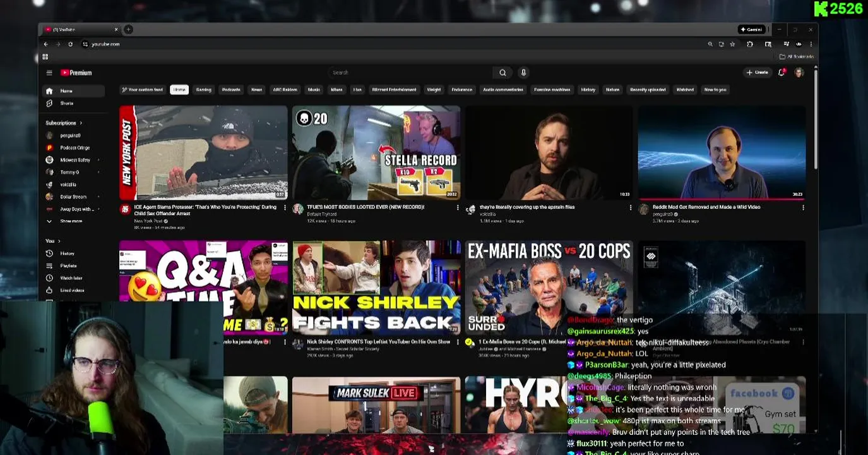
Task: Click the page vertical scrollbar
Action: coord(815,120)
